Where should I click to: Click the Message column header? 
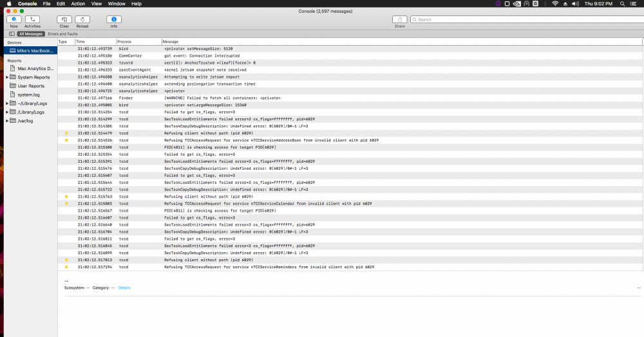pos(402,42)
